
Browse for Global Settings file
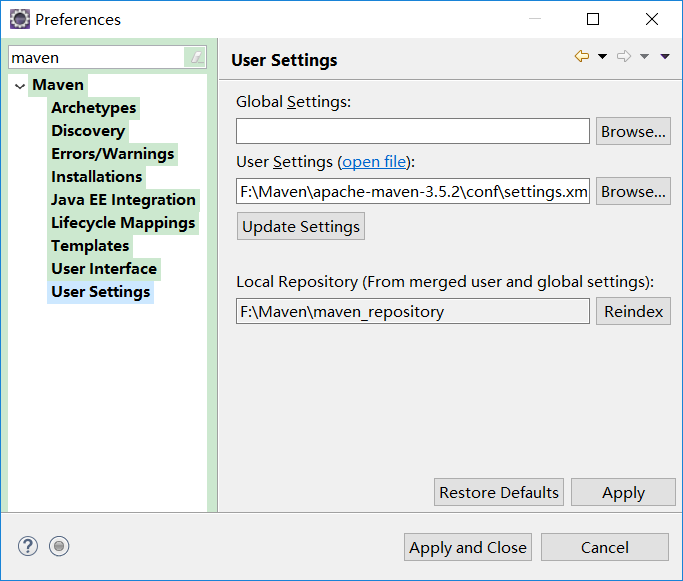633,131
